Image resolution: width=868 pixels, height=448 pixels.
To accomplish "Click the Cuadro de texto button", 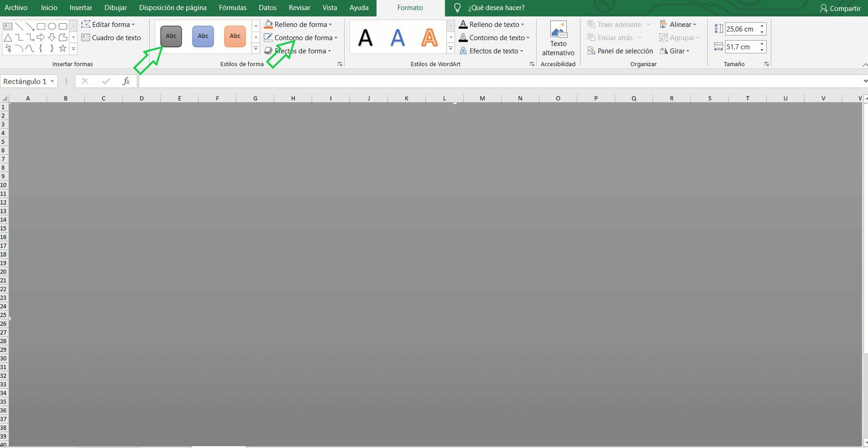I will (111, 38).
